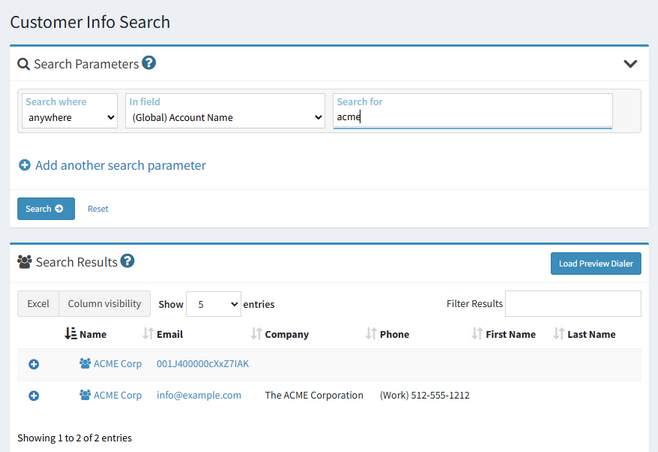658x452 pixels.
Task: Add another search parameter
Action: tap(120, 165)
